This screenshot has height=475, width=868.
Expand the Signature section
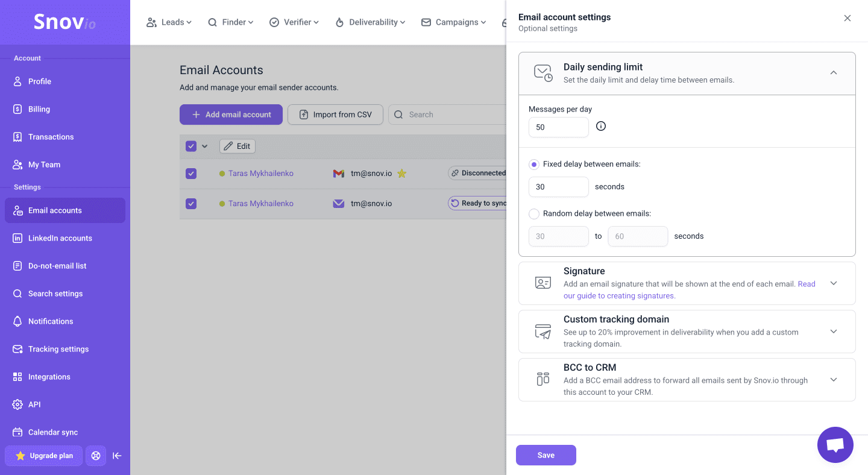click(834, 283)
